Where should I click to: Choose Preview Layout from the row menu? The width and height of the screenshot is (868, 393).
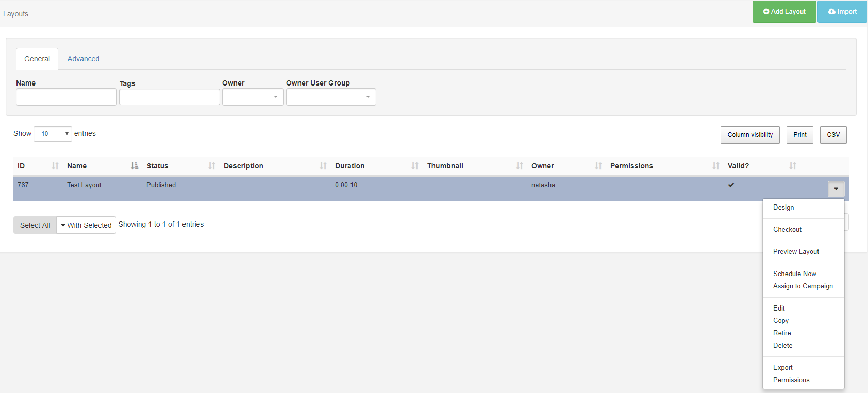point(796,252)
